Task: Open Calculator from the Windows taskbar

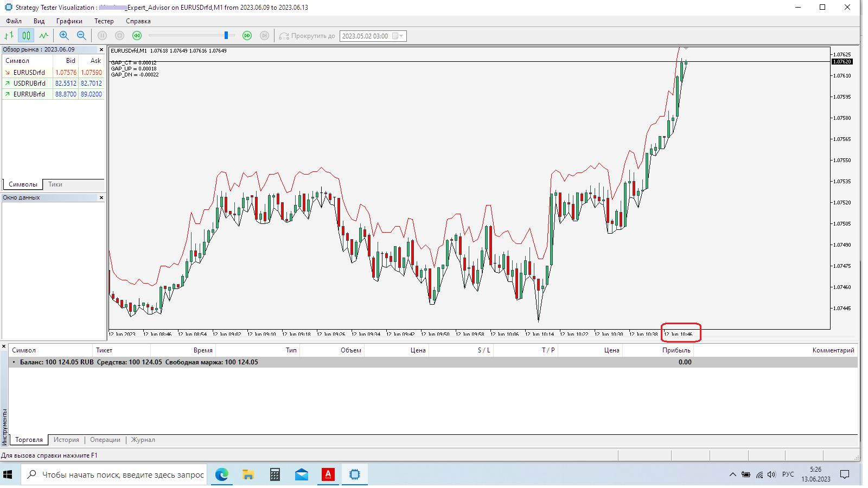Action: [x=275, y=475]
